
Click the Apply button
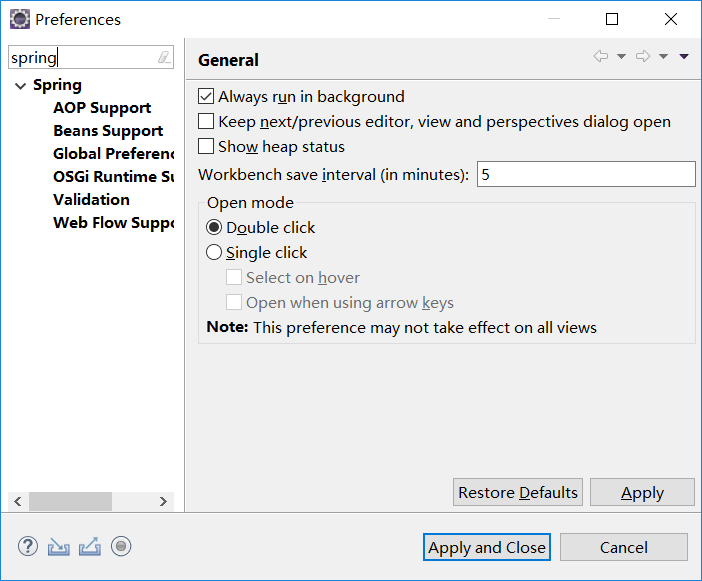tap(642, 492)
